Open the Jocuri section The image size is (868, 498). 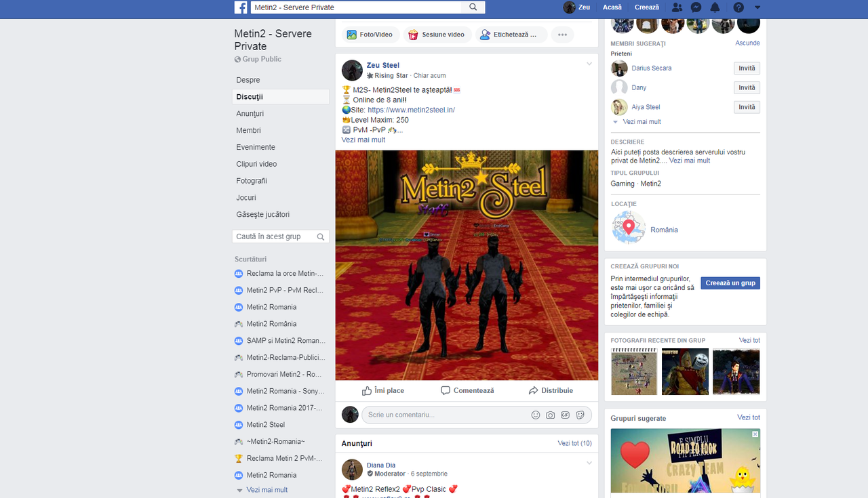coord(280,198)
